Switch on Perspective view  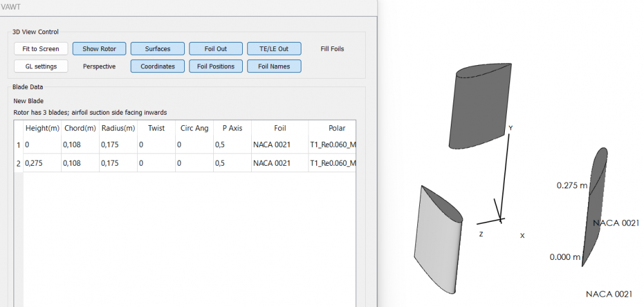pos(99,66)
